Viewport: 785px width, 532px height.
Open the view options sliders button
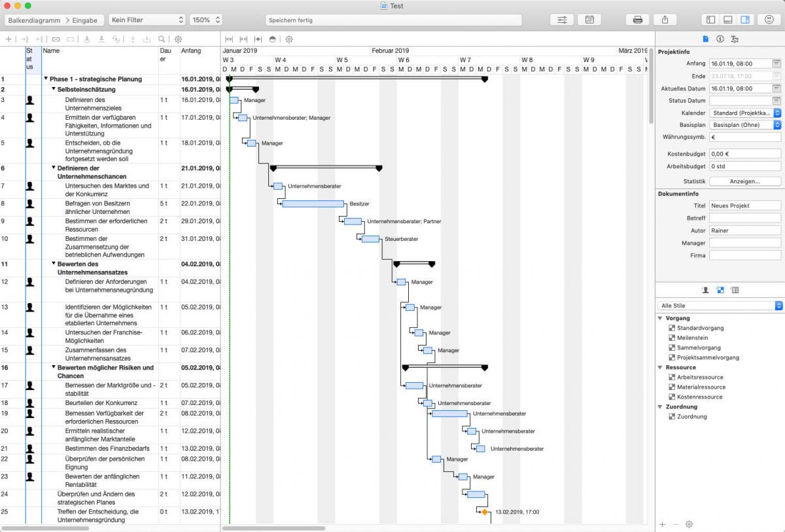(562, 20)
